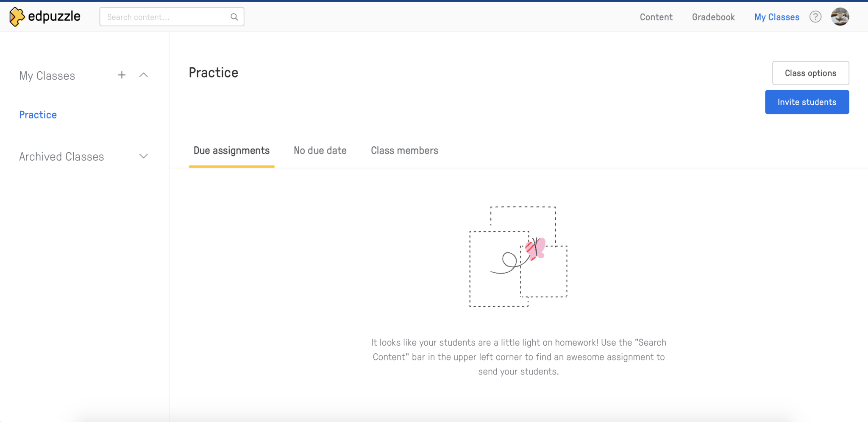Collapse the My Classes sidebar section

144,75
